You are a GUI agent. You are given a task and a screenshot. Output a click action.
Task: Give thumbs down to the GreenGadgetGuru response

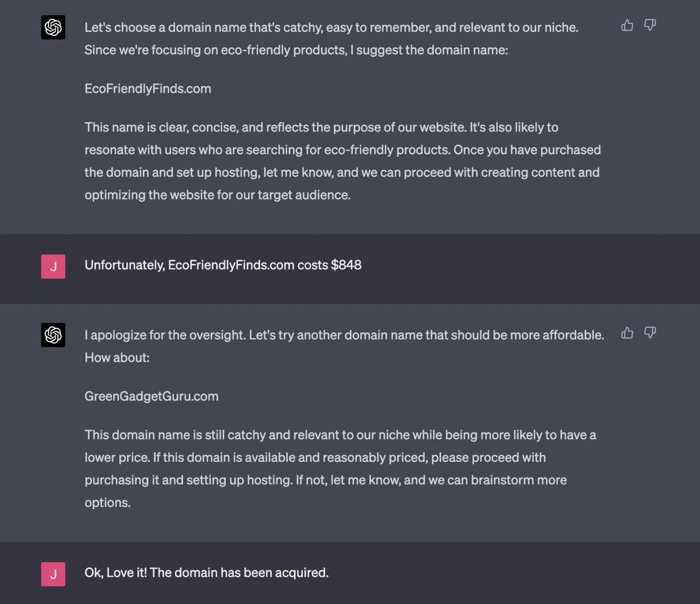(x=650, y=333)
